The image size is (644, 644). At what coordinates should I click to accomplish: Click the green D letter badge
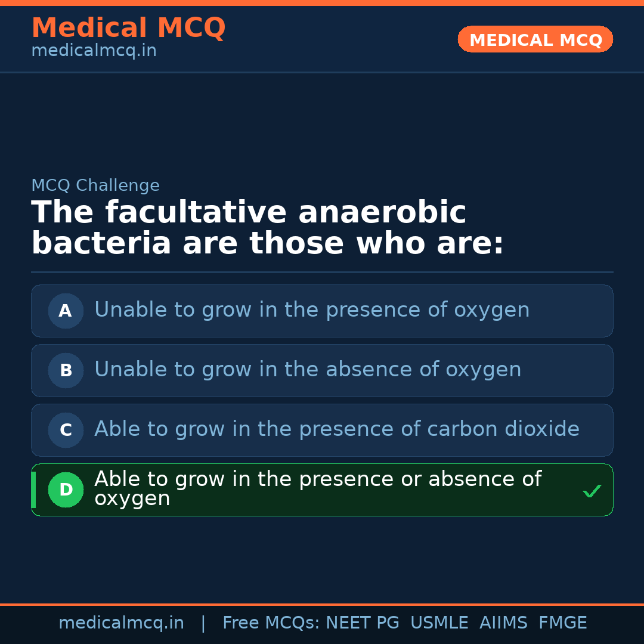[x=66, y=490]
